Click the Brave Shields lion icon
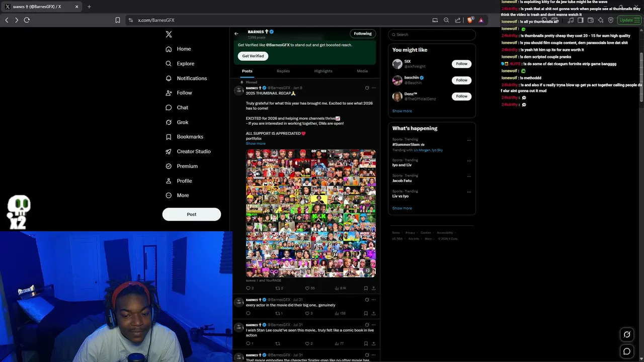Image resolution: width=644 pixels, height=362 pixels. pyautogui.click(x=470, y=20)
